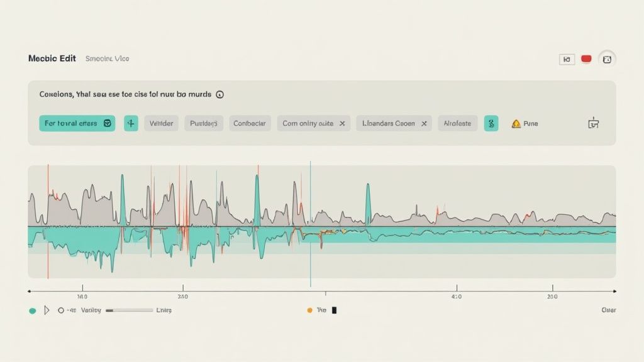Click the Mecbic Edit heading
Viewport: 644px width, 362px height.
tap(52, 58)
